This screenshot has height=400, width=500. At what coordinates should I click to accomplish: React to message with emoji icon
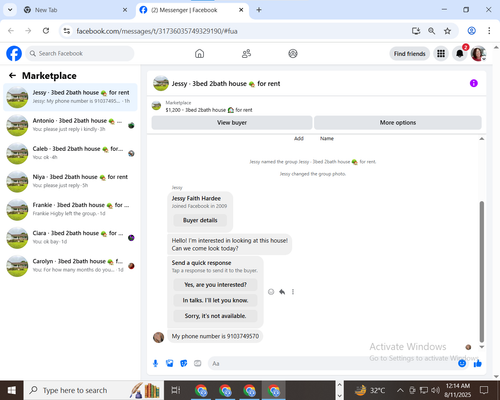click(x=271, y=292)
